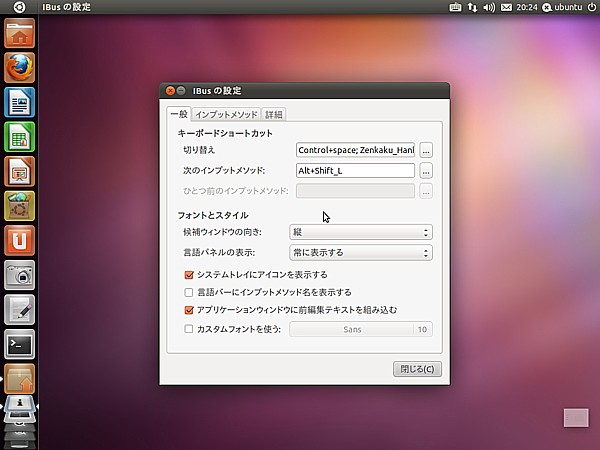Switch to the 詳細 tab

click(x=274, y=114)
